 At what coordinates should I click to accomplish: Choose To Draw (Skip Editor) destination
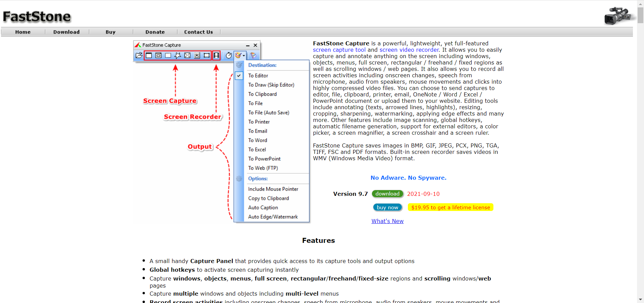[x=271, y=85]
